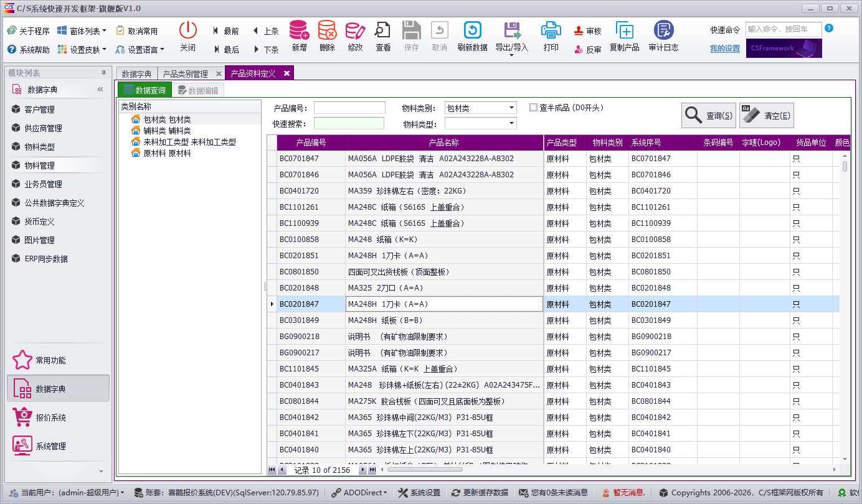
Task: Click the 新增 add record icon
Action: click(x=299, y=30)
